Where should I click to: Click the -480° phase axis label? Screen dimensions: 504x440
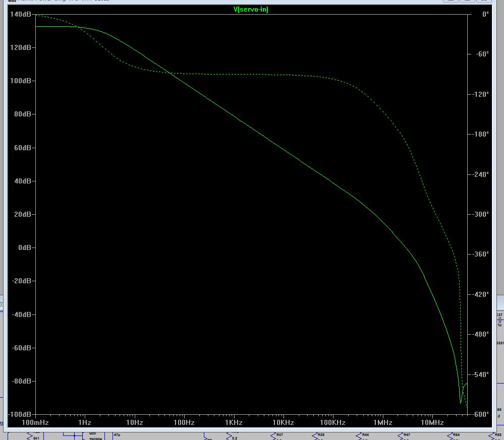(481, 334)
